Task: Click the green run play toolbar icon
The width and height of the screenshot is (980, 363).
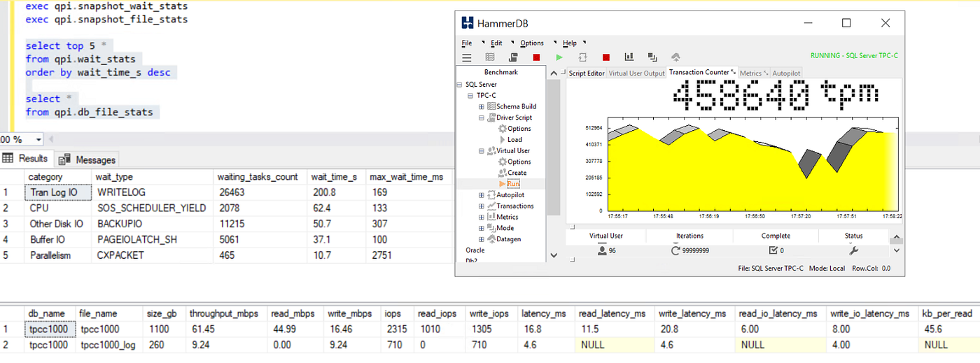Action: tap(559, 57)
